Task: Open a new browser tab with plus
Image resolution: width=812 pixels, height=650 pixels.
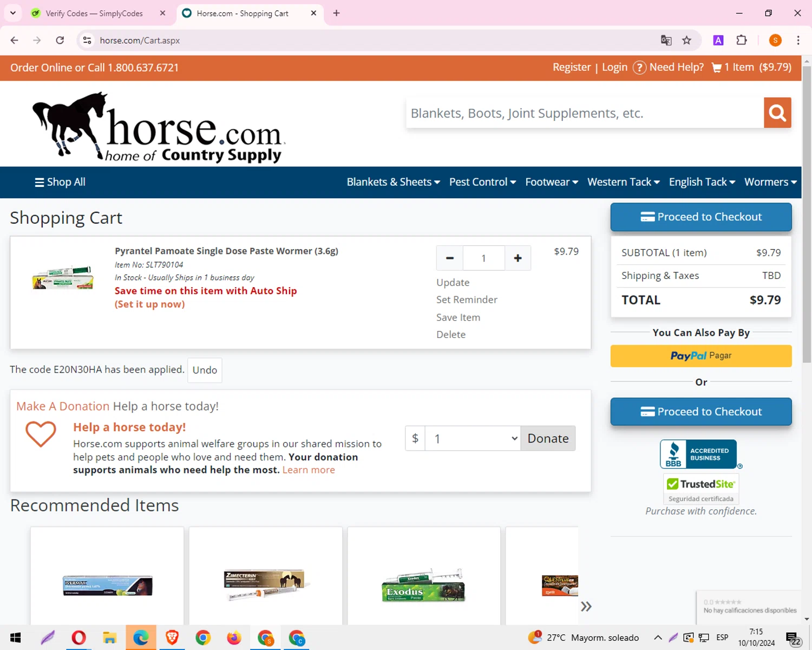Action: pos(337,13)
